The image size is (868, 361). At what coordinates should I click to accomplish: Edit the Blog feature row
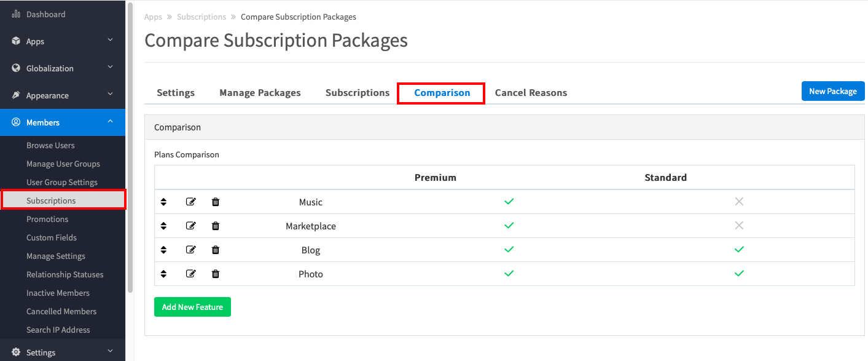pos(190,250)
